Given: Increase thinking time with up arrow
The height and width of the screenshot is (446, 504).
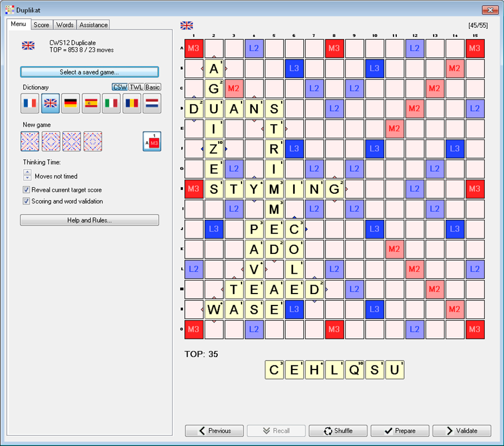Looking at the screenshot, I should (27, 172).
